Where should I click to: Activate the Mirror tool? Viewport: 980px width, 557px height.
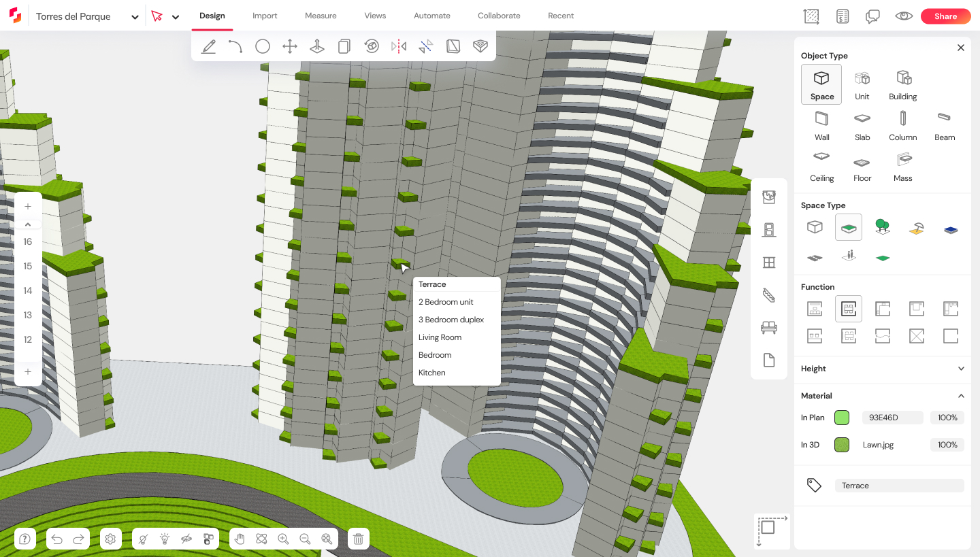click(x=399, y=46)
